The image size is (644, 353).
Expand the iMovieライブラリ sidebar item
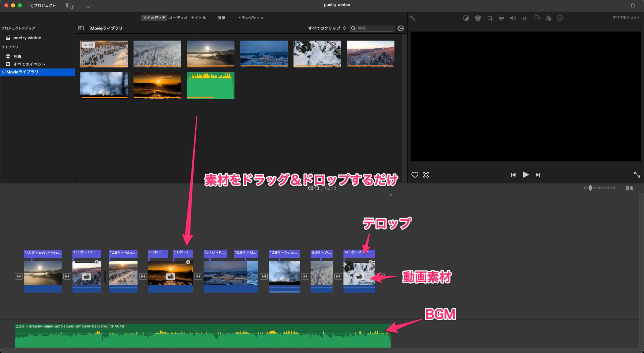tap(3, 72)
